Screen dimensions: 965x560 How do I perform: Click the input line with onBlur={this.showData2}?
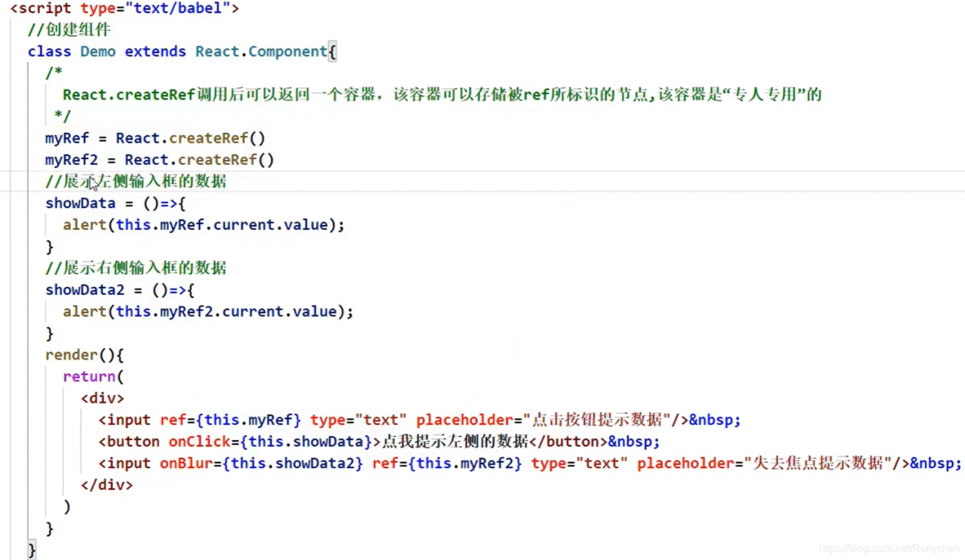(x=530, y=464)
